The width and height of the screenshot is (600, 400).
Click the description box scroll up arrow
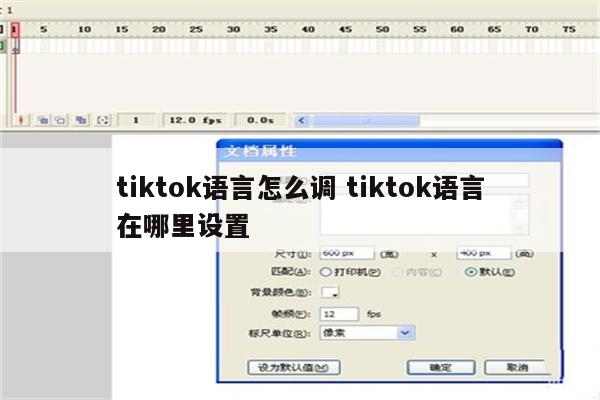coord(520,203)
